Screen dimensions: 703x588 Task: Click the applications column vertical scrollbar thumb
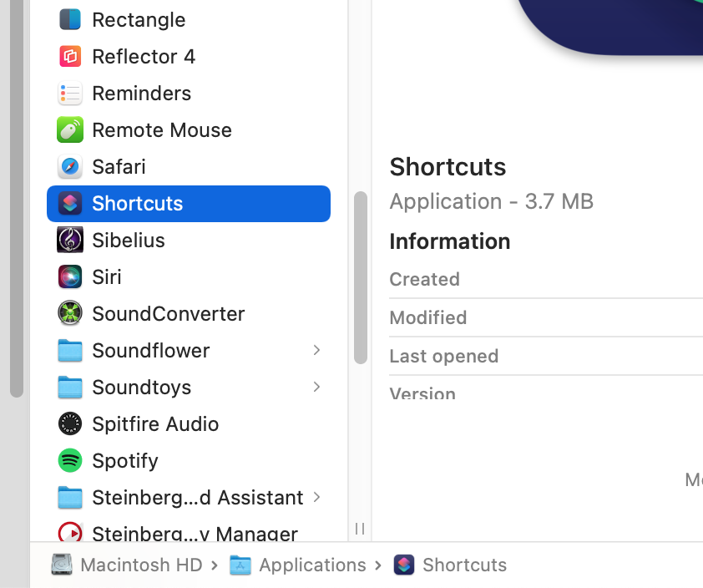point(361,277)
